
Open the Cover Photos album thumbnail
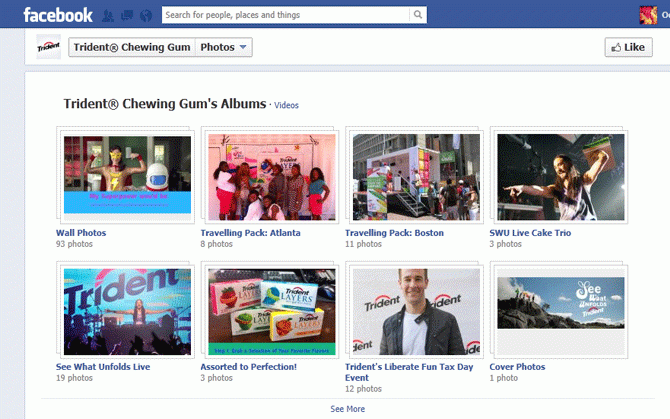[561, 311]
